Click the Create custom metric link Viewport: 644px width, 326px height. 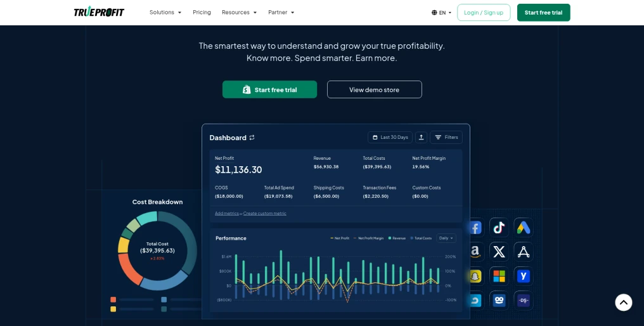tap(264, 213)
